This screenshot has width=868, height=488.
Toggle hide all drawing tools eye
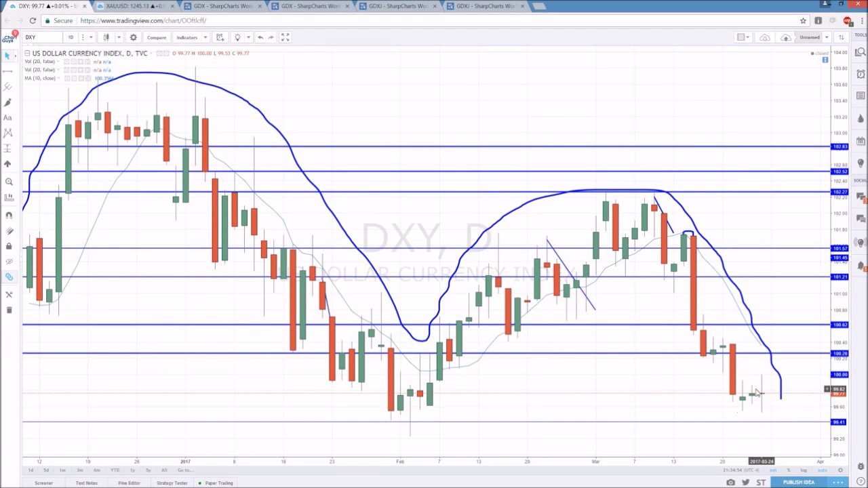9,262
